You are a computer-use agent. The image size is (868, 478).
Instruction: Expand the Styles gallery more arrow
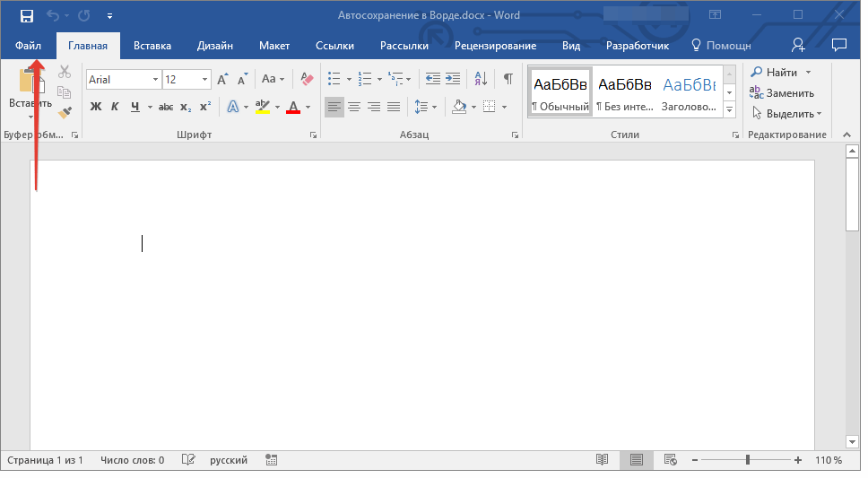tap(729, 109)
